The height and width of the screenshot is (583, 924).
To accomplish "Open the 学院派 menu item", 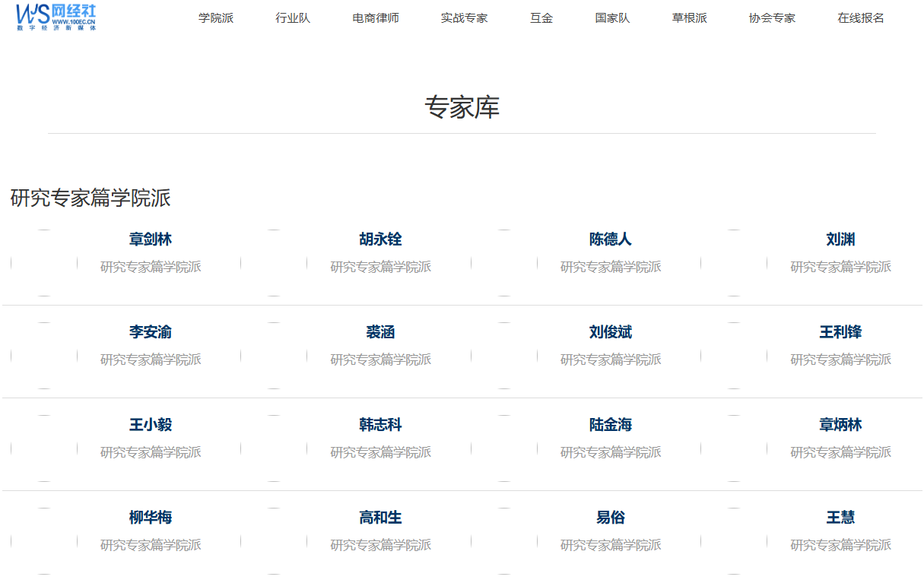I will (x=216, y=18).
